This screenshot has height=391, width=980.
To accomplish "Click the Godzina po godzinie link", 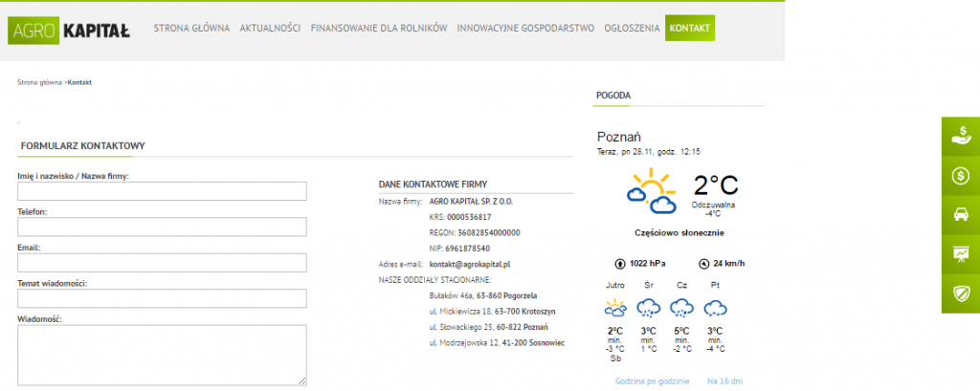I will pos(652,381).
